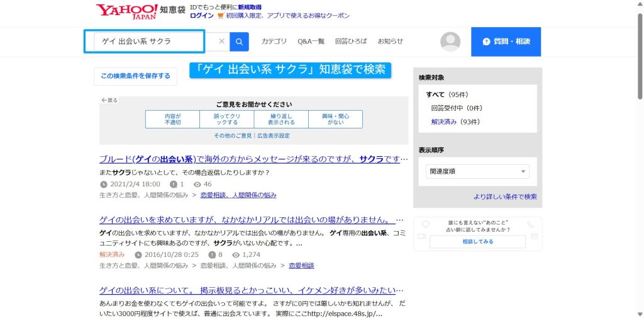The height and width of the screenshot is (318, 644).
Task: Choose 誤ってクリックする feedback option
Action: tap(226, 119)
